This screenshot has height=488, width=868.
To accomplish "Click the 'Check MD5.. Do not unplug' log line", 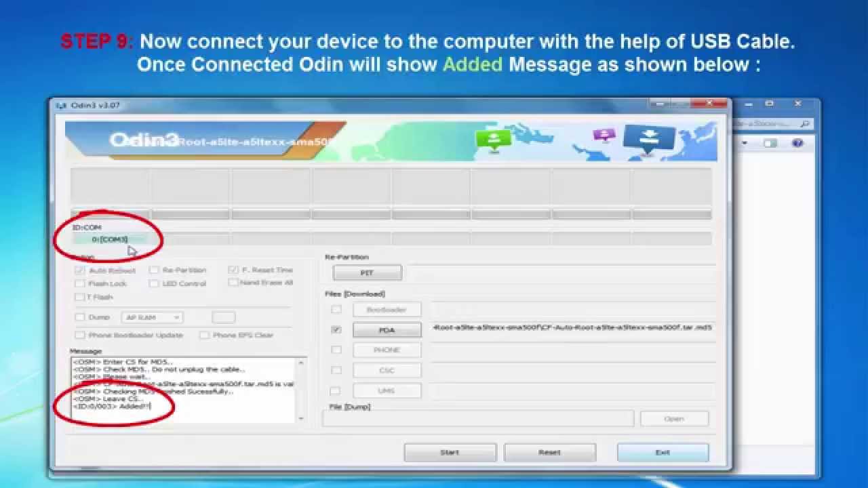I will click(x=159, y=369).
